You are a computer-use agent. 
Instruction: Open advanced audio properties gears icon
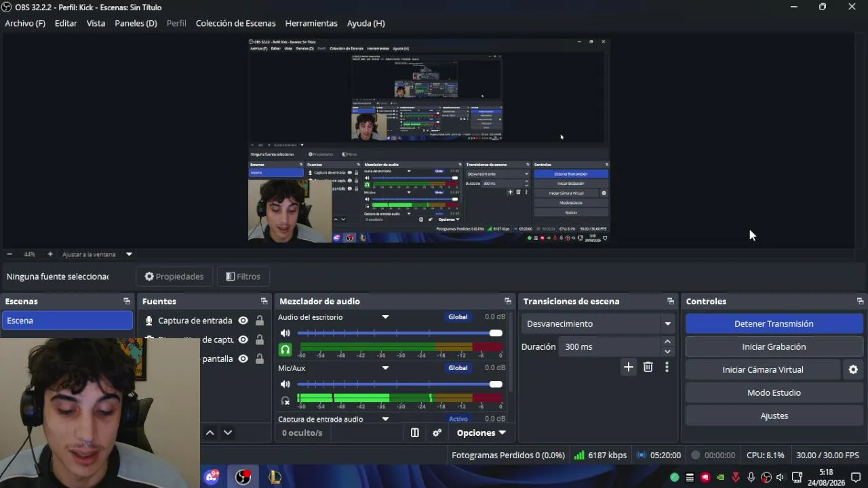(437, 432)
